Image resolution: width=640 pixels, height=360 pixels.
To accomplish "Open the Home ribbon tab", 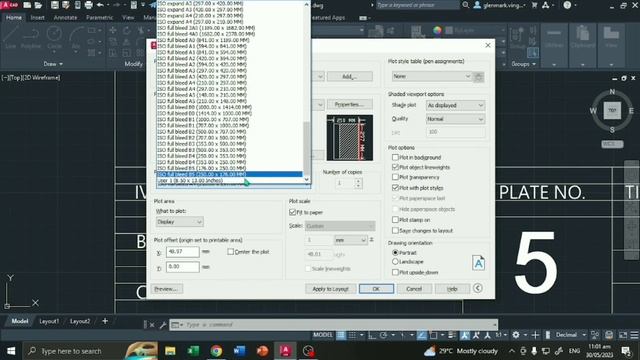I will pos(14,18).
